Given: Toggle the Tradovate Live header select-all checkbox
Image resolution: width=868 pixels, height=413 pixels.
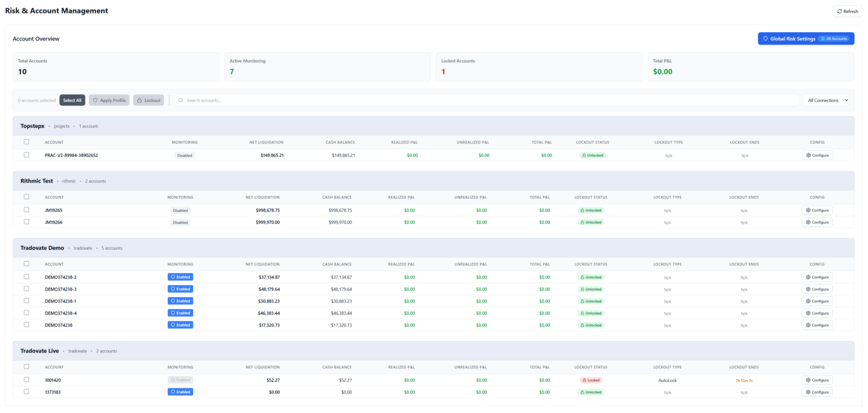Looking at the screenshot, I should coord(27,366).
